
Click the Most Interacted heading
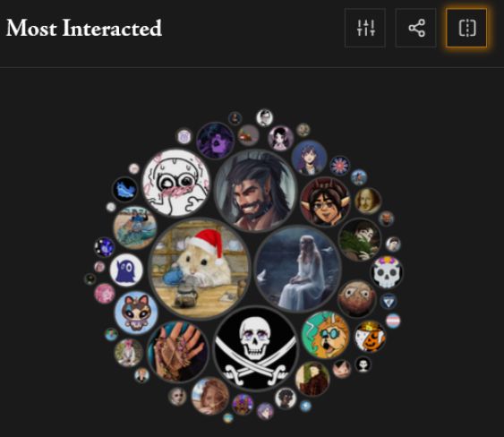tap(84, 28)
